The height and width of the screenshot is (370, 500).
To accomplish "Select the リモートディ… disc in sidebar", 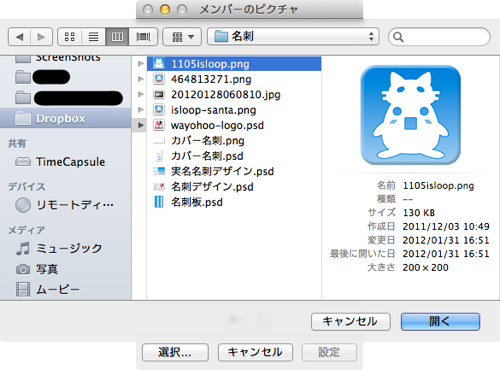I will (66, 205).
